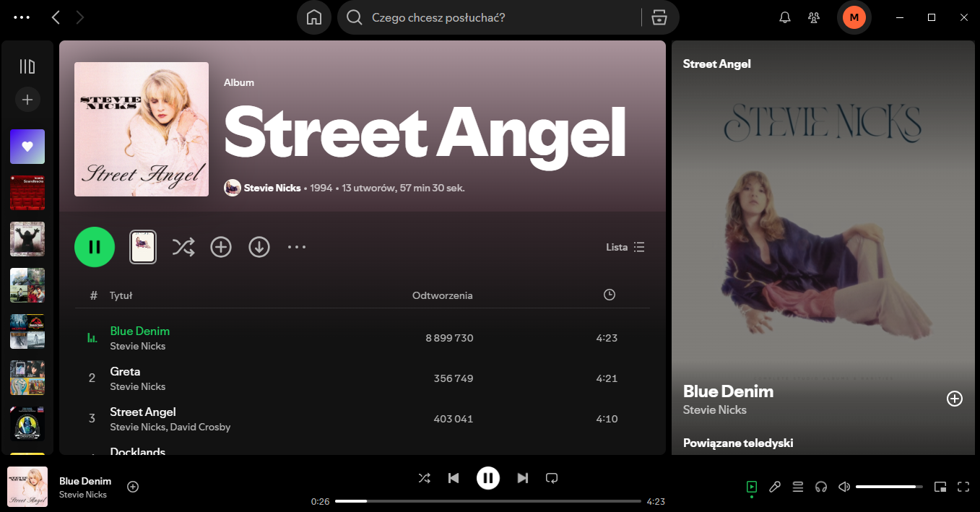Mute the volume speaker icon
This screenshot has width=980, height=512.
pos(844,487)
